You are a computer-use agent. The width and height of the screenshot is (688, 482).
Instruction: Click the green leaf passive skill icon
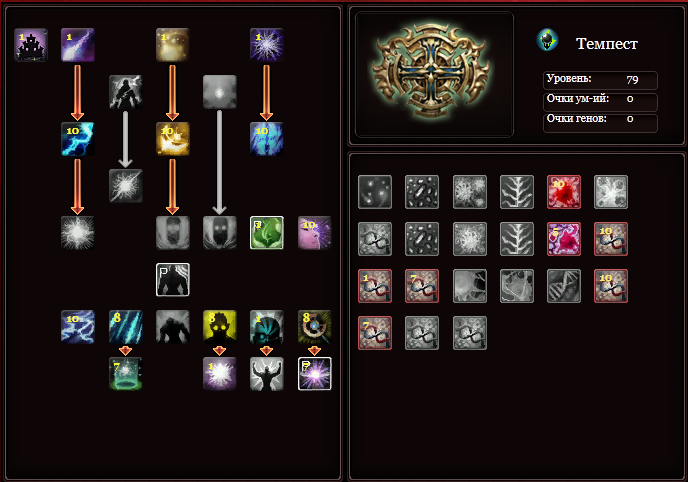[267, 232]
